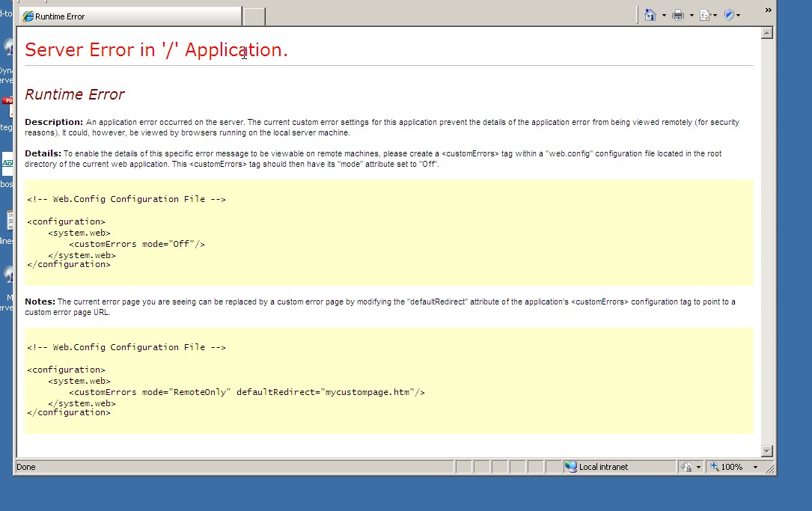The image size is (812, 511).
Task: Click the customErrors mode="RemoteOnly" code line
Action: pos(247,392)
